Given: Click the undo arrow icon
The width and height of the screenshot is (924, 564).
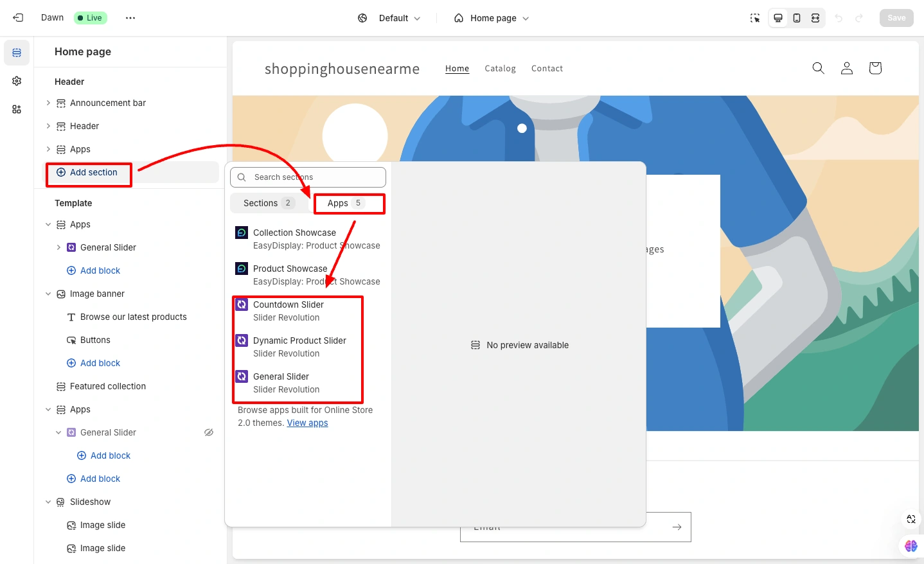Looking at the screenshot, I should tap(839, 18).
